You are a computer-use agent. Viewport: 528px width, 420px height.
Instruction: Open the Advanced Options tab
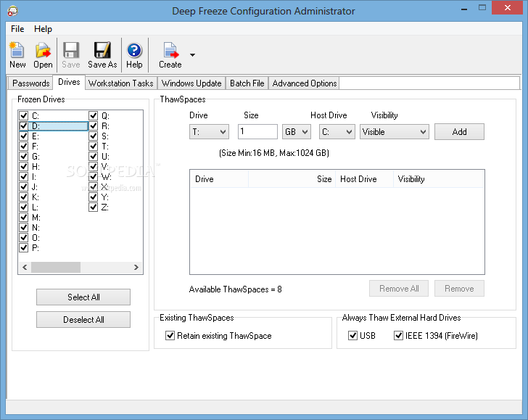(x=305, y=83)
